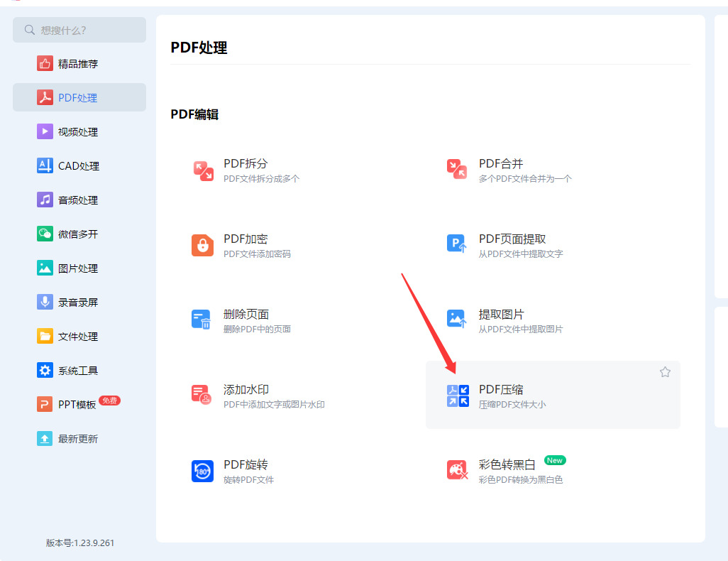Go to the 图片处理 category
Viewport: 728px width, 561px height.
coord(79,268)
